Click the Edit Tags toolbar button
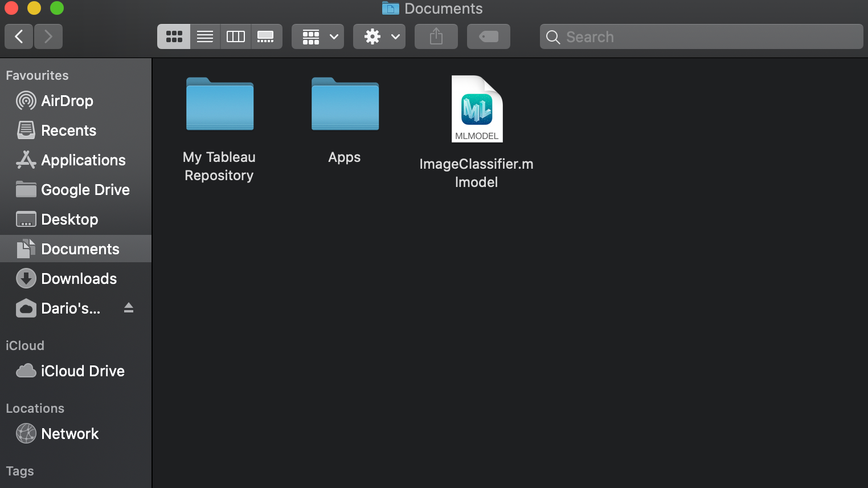This screenshot has height=488, width=868. point(489,36)
